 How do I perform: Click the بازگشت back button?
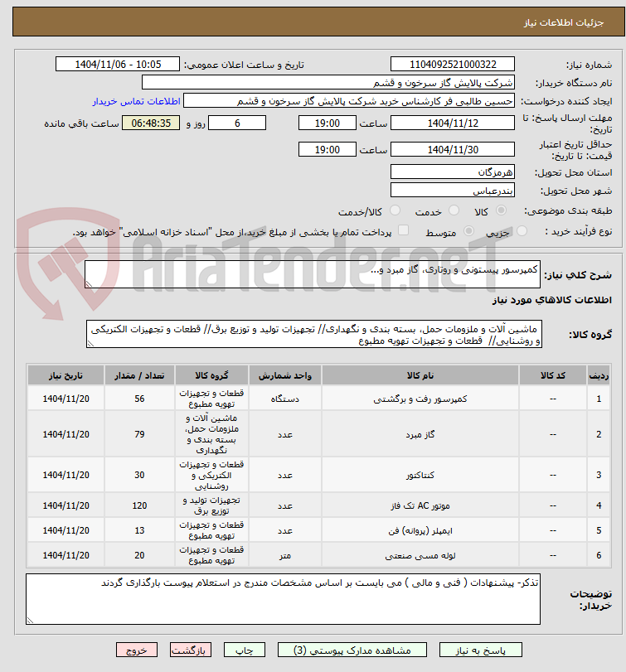[190, 650]
